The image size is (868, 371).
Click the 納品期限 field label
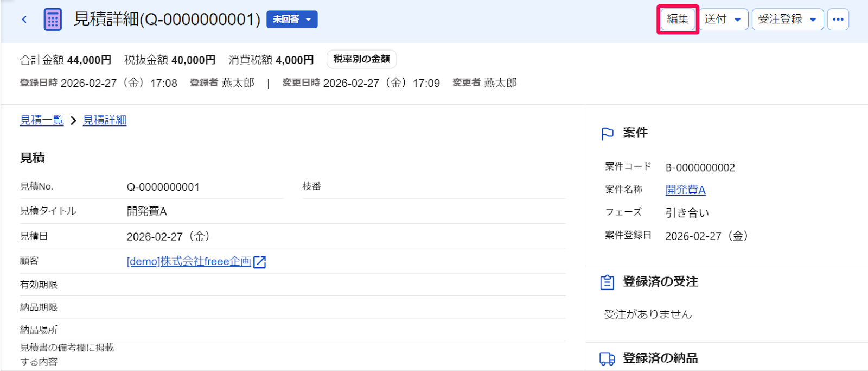pyautogui.click(x=39, y=307)
